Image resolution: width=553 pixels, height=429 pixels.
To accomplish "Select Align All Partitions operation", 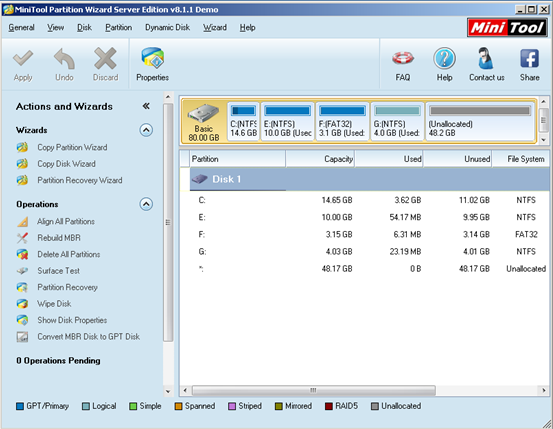I will click(x=66, y=222).
